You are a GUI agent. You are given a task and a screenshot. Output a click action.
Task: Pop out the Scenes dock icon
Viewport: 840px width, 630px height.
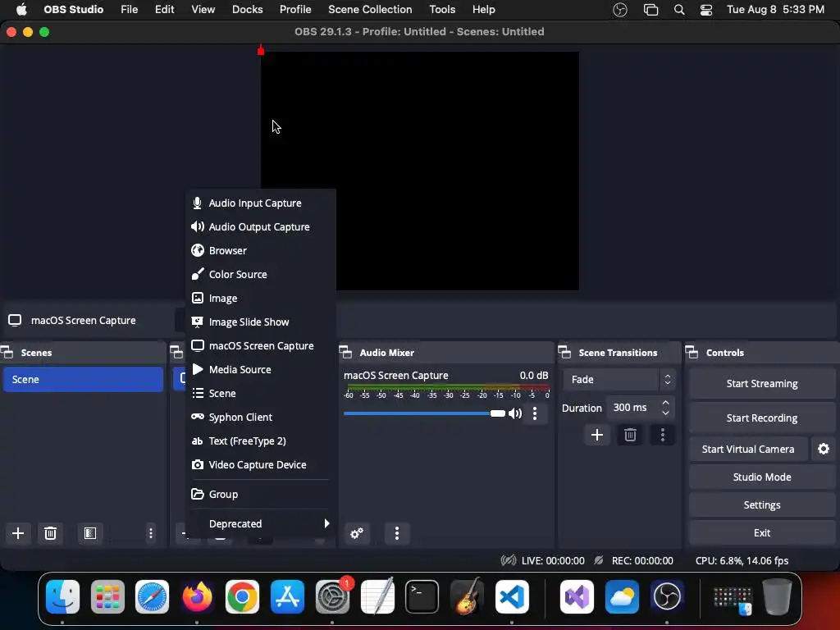click(7, 353)
